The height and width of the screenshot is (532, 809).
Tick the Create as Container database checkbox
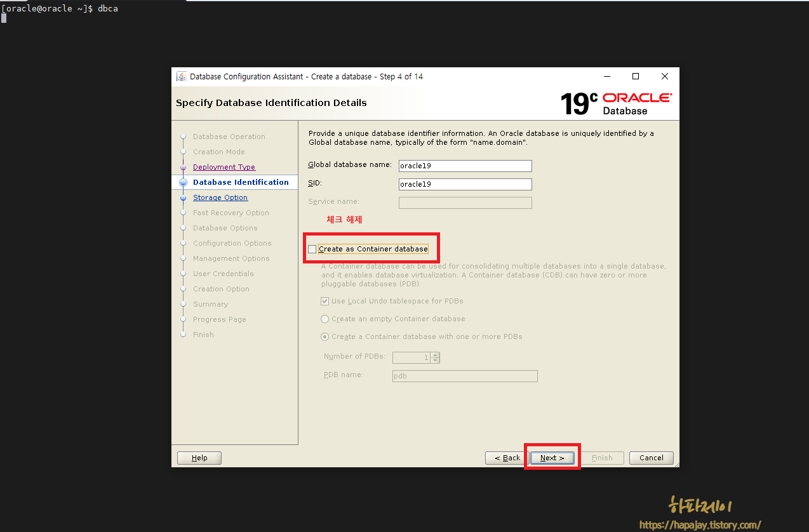[312, 249]
